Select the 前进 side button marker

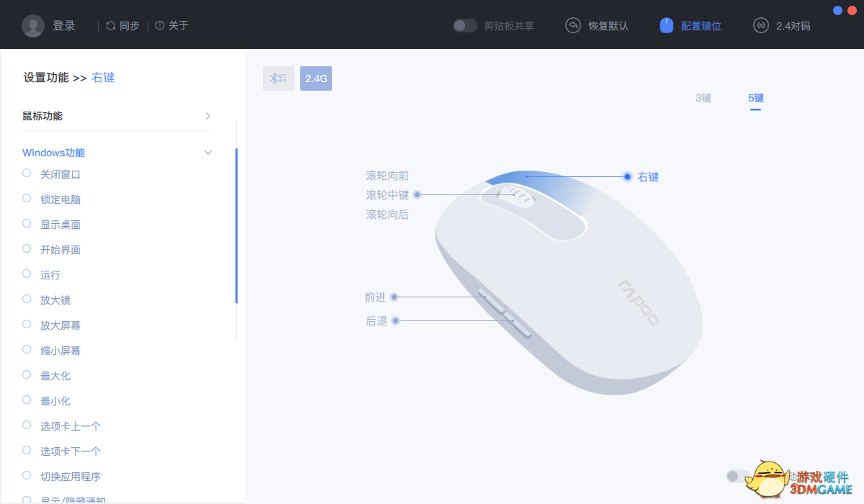(394, 297)
